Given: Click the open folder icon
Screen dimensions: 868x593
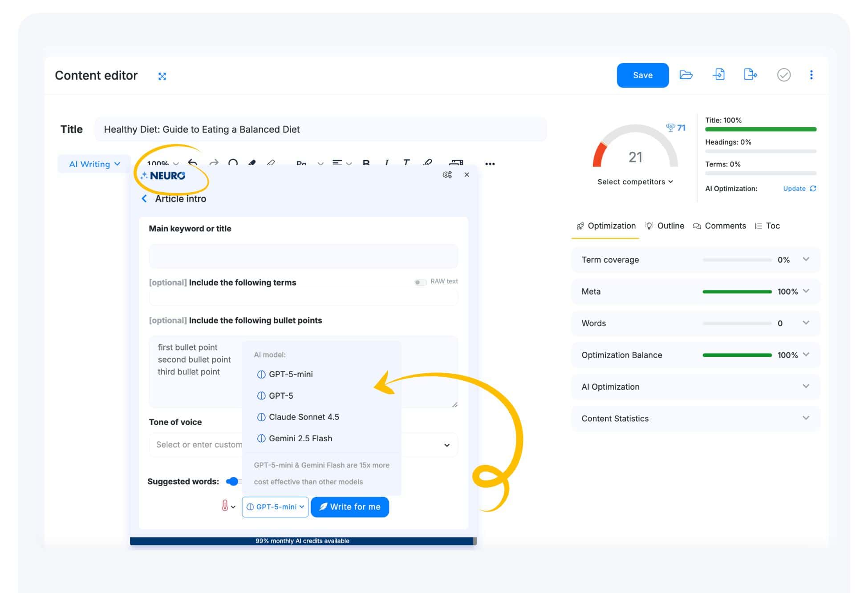Looking at the screenshot, I should [x=686, y=75].
